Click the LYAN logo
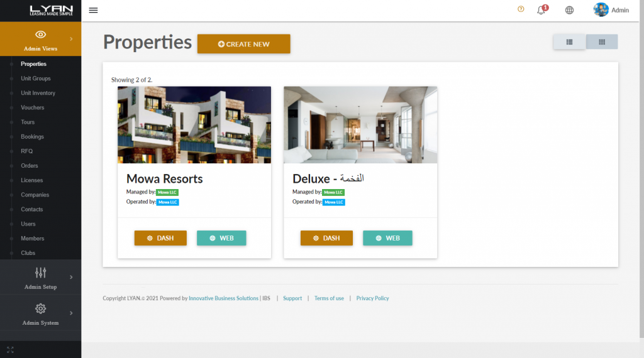 point(52,11)
